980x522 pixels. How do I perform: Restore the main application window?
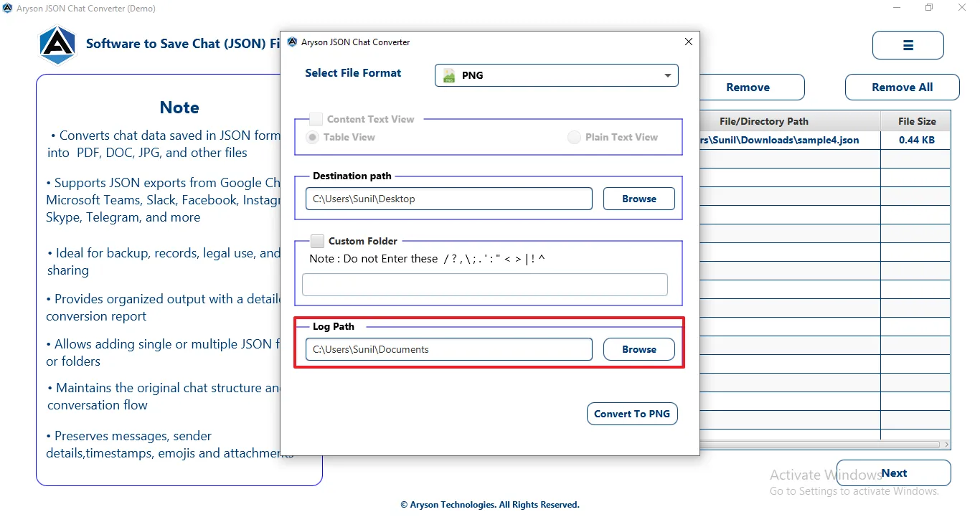coord(929,8)
